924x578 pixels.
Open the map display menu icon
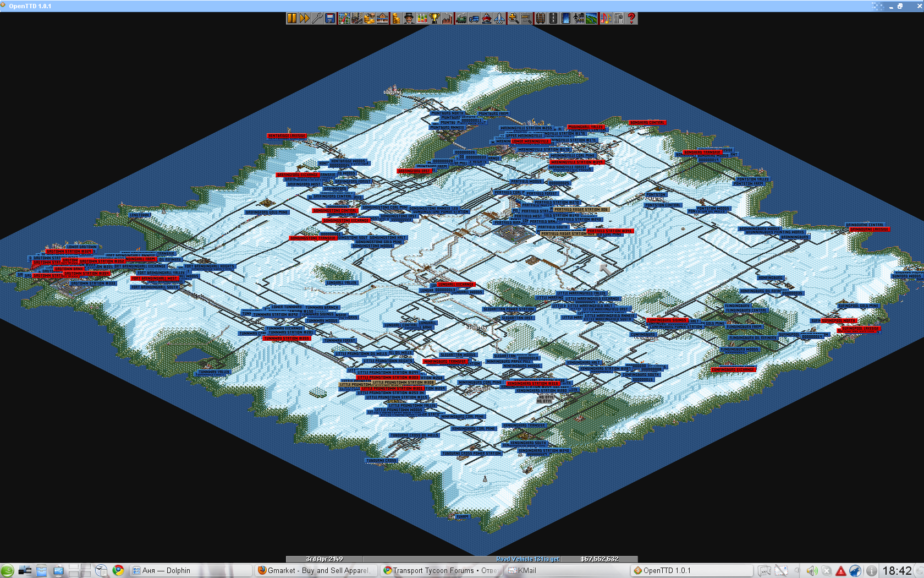click(344, 18)
